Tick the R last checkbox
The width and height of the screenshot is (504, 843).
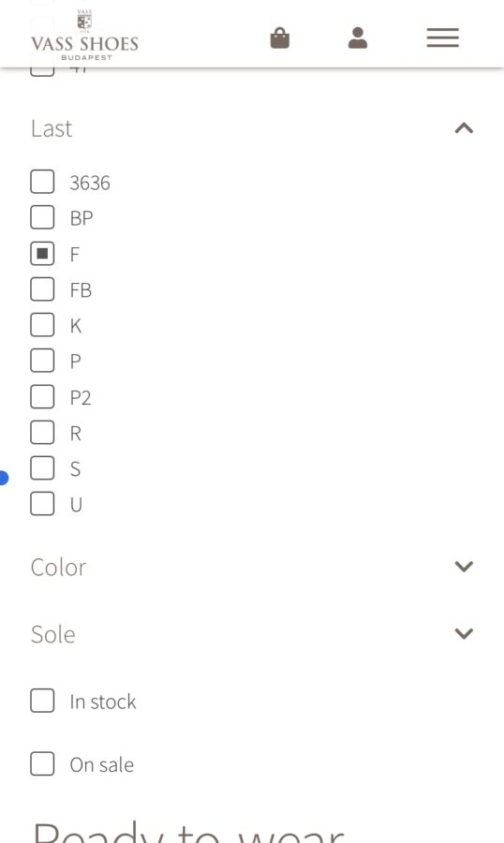[x=42, y=432]
